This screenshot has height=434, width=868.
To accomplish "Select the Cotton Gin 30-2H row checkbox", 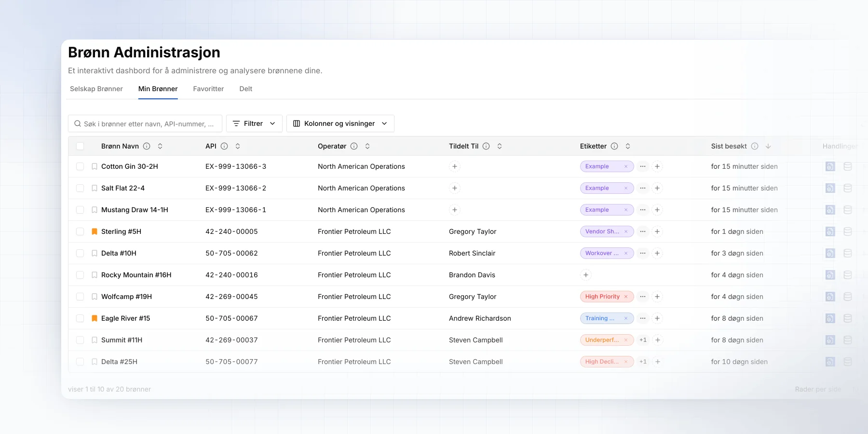I will click(x=80, y=166).
